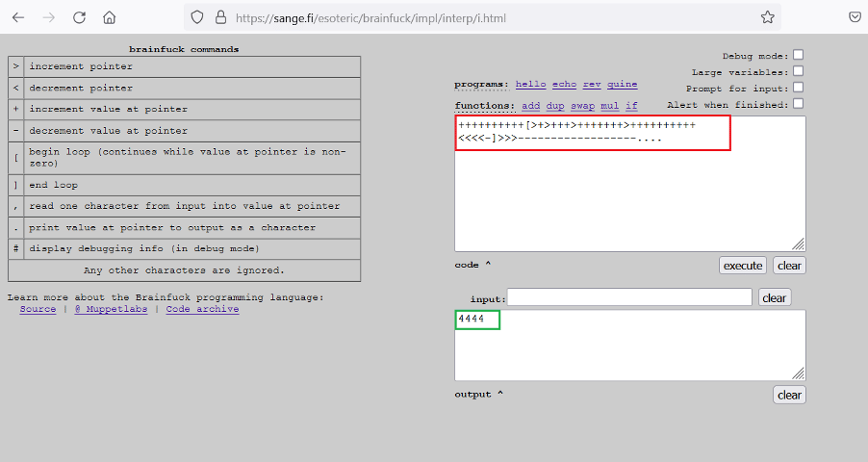Check Prompt for input option
This screenshot has height=462, width=868.
[x=798, y=89]
